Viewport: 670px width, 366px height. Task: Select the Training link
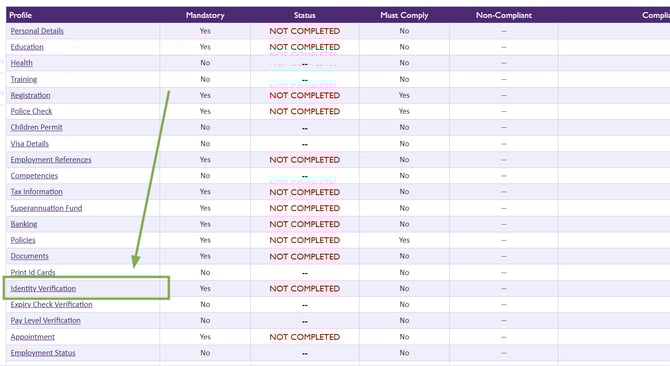[x=24, y=79]
